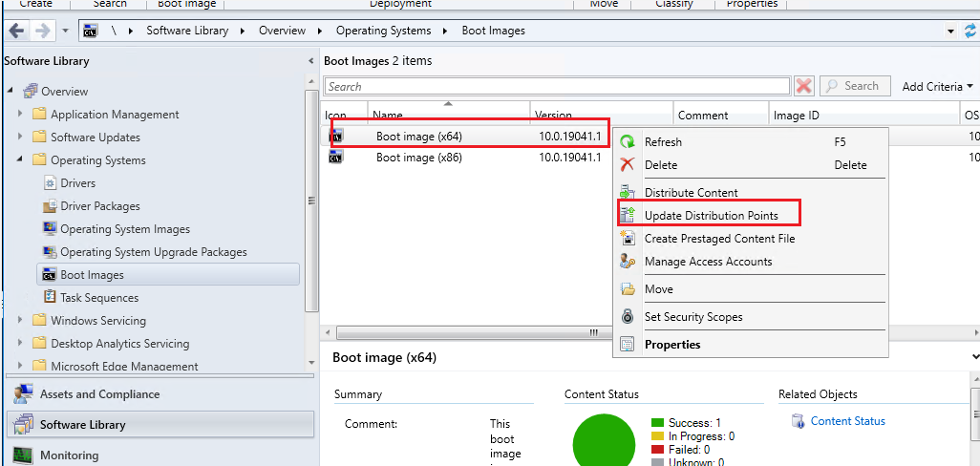Choose Set Security Scopes menu entry
Viewport: 980px width, 466px height.
pyautogui.click(x=750, y=317)
